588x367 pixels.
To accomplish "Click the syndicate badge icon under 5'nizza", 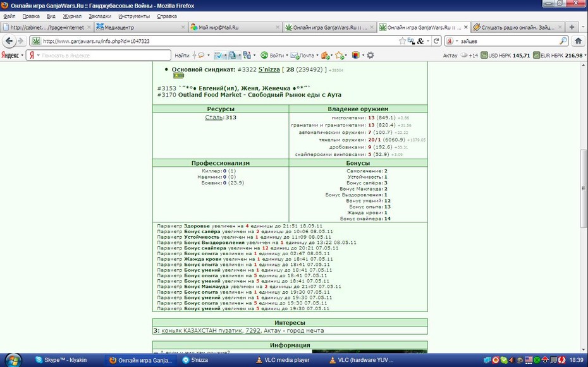I will [x=178, y=75].
